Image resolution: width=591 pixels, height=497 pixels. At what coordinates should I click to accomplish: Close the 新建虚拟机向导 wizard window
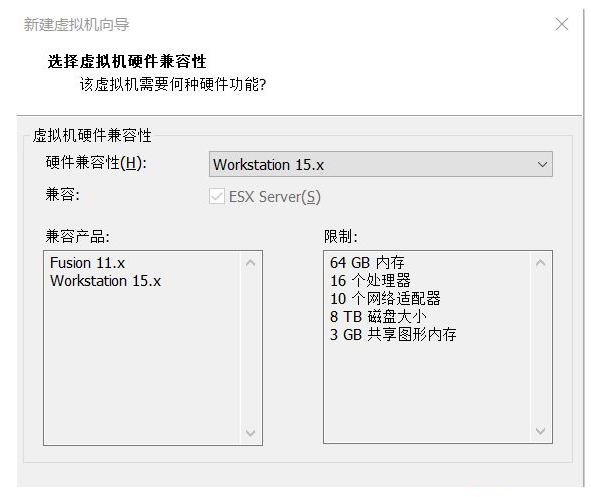pyautogui.click(x=562, y=24)
